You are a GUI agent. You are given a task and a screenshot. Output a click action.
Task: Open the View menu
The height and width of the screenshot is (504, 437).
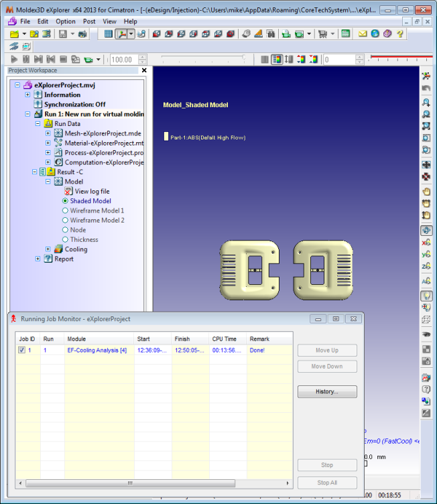tap(109, 21)
